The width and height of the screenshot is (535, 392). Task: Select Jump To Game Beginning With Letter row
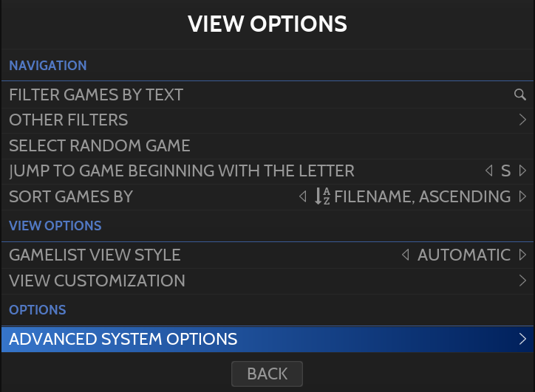182,171
